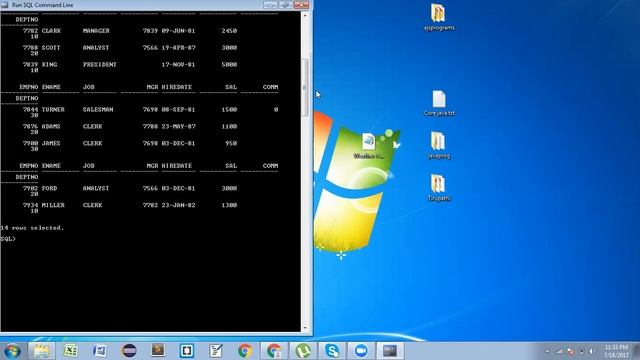Click the SCOTT employee name
This screenshot has width=640, height=360.
(x=51, y=47)
